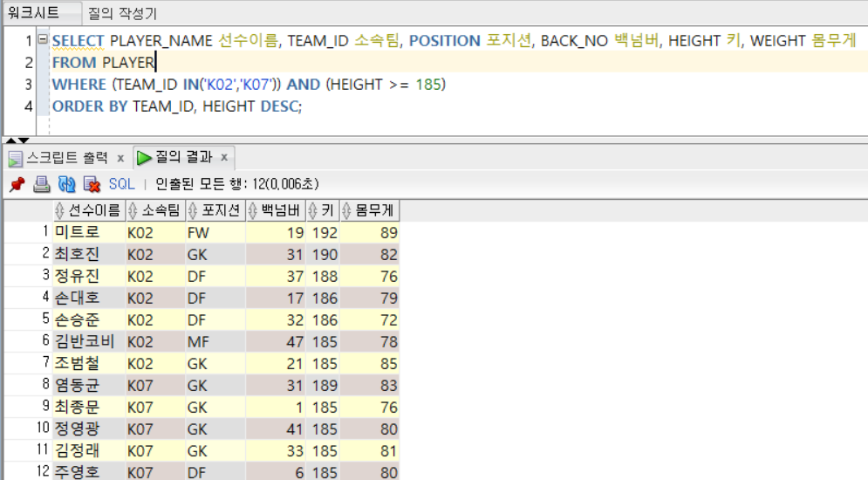Select the 질의 결과 tab
Viewport: 868px width, 480px height.
(x=184, y=157)
